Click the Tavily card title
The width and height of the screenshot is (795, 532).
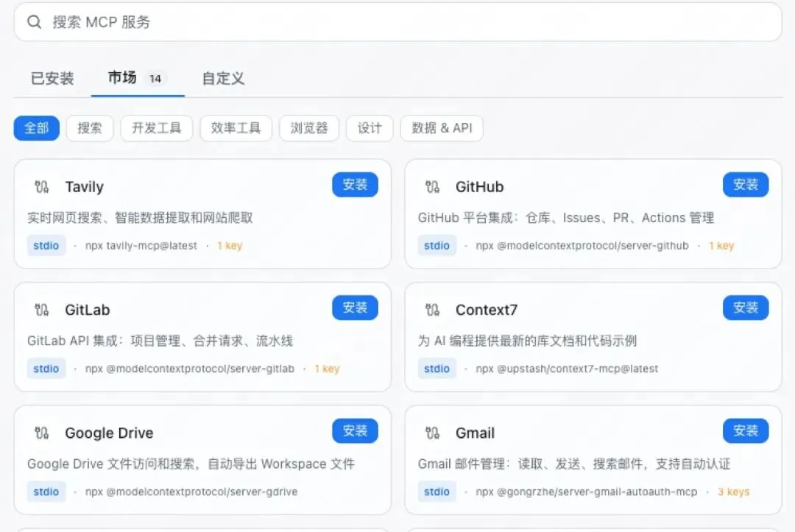click(84, 187)
